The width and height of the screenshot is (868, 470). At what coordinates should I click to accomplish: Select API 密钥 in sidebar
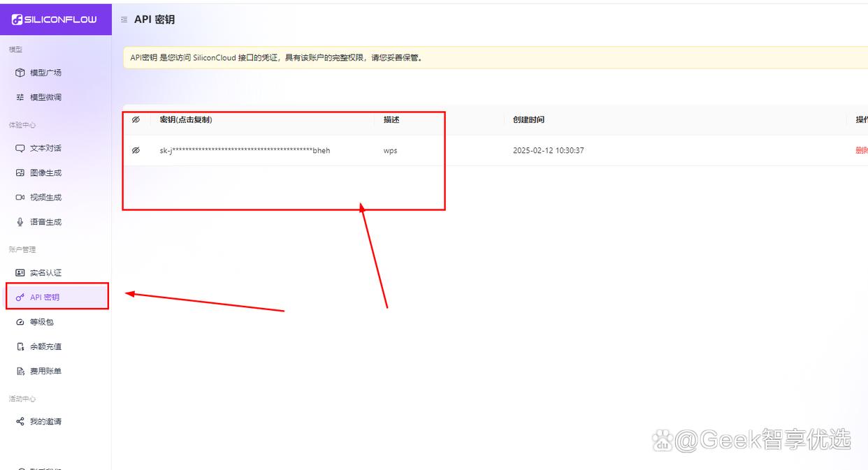tap(56, 298)
